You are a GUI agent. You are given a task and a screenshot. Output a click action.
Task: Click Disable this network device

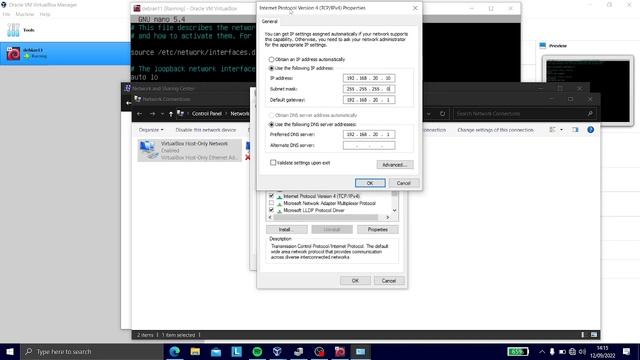(x=206, y=130)
